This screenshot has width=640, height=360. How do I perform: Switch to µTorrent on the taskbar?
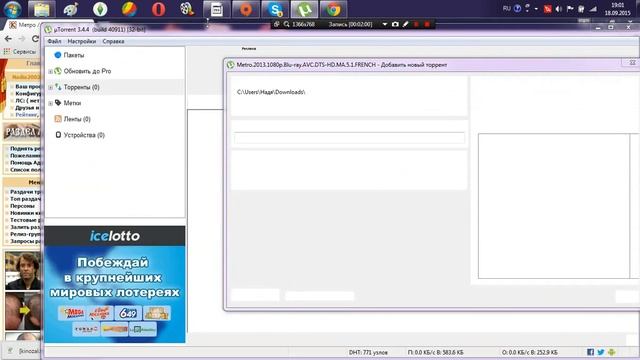pyautogui.click(x=304, y=9)
